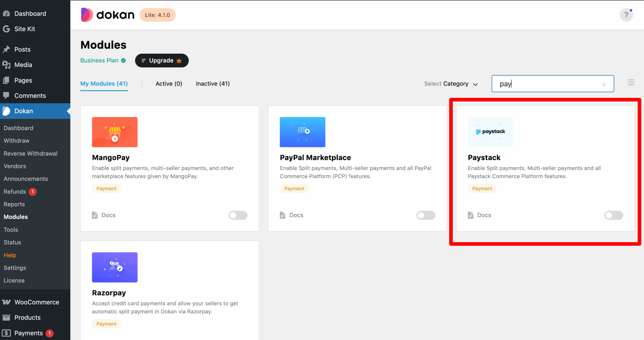This screenshot has height=340, width=644.
Task: Click the Payments dollar icon
Action: coord(6,333)
